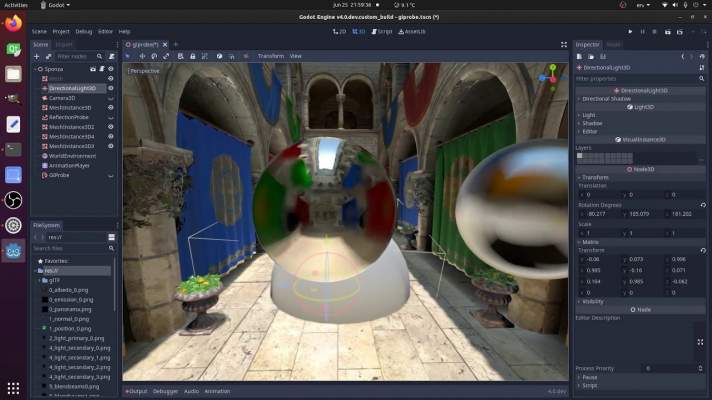Viewport: 712px width, 400px height.
Task: Open documentation icon beside DirectionalLight3D name
Action: coord(702,68)
